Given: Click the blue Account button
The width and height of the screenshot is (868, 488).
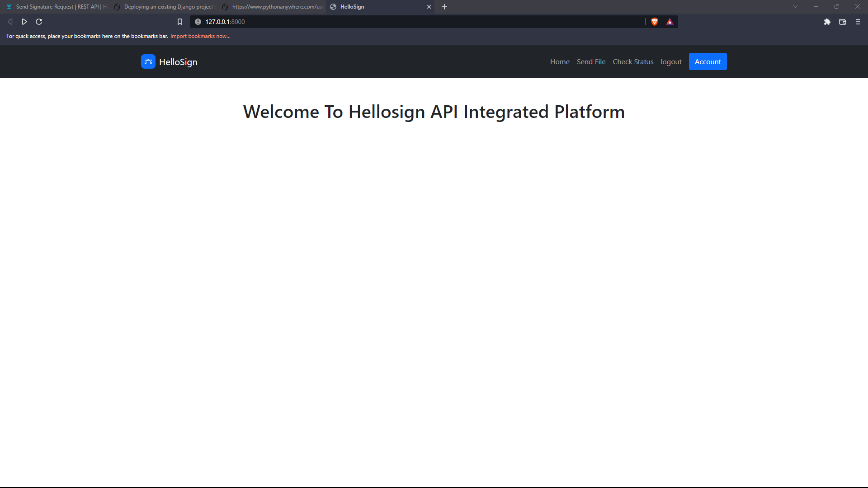Looking at the screenshot, I should tap(708, 61).
